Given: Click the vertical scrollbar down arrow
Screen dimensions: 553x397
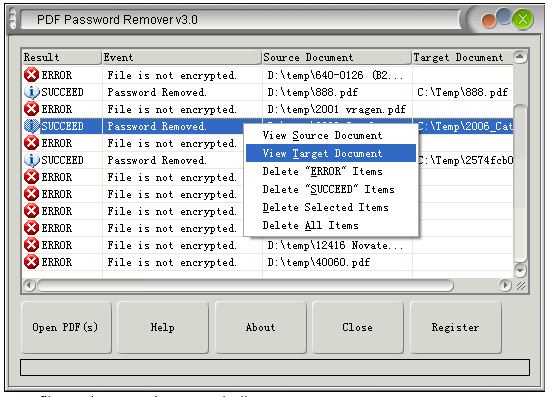Looking at the screenshot, I should [520, 270].
